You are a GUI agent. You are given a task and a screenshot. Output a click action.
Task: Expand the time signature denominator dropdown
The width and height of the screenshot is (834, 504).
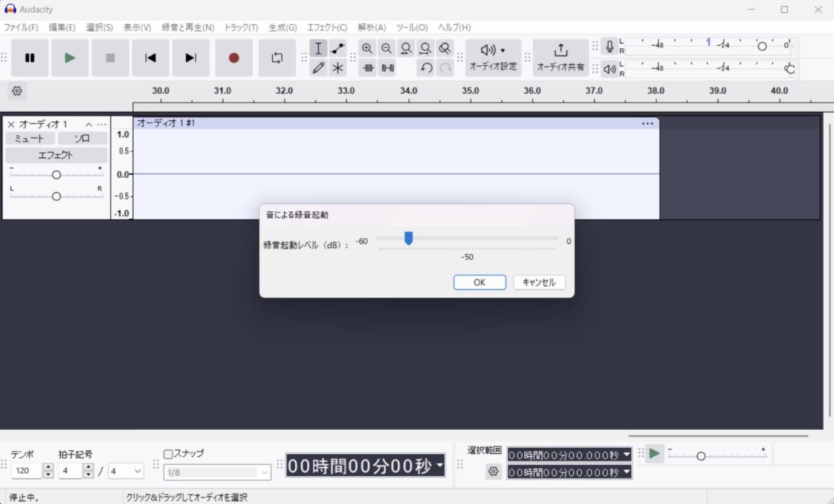(126, 471)
